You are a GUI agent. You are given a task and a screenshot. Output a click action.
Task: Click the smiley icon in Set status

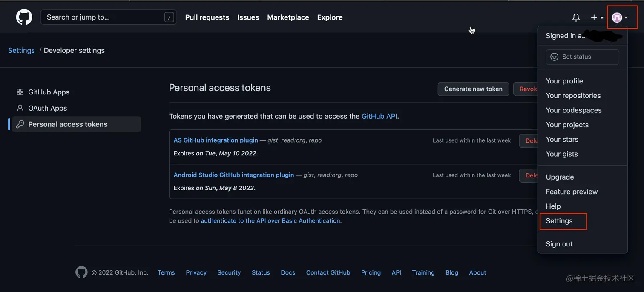point(554,57)
